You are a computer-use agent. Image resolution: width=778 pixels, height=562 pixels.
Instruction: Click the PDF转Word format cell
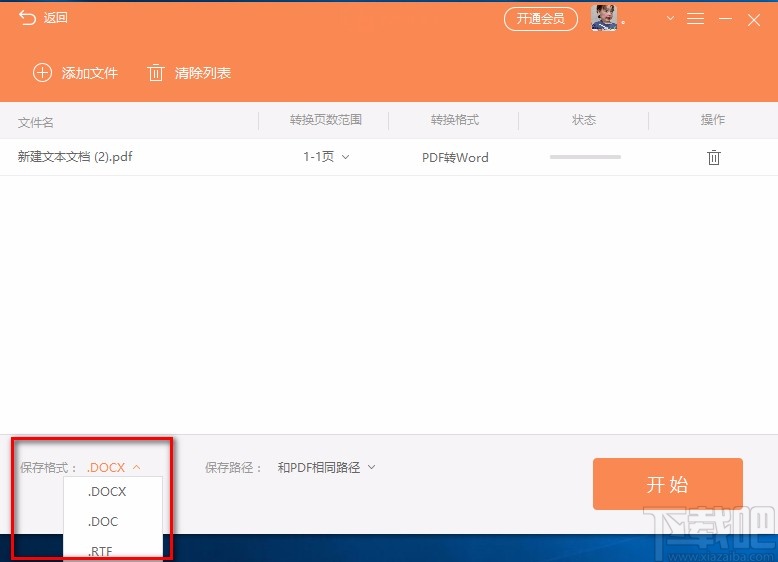455,157
